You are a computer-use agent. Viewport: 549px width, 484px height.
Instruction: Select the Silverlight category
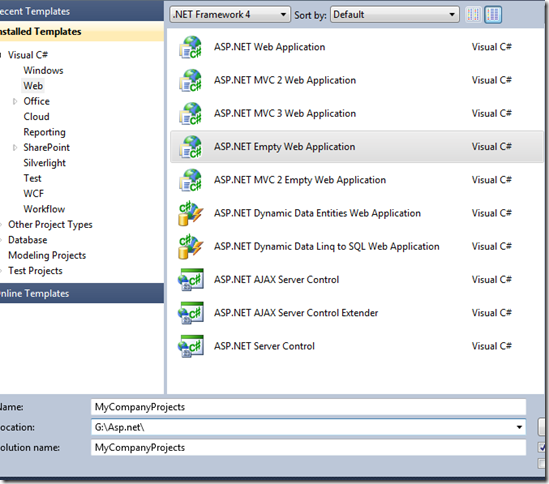pyautogui.click(x=44, y=163)
